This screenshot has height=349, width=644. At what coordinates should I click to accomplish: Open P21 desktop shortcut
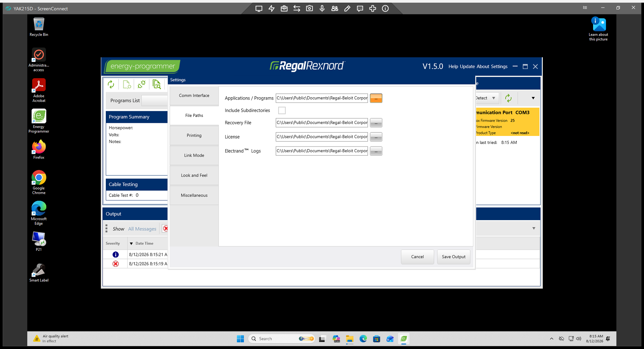pos(39,241)
